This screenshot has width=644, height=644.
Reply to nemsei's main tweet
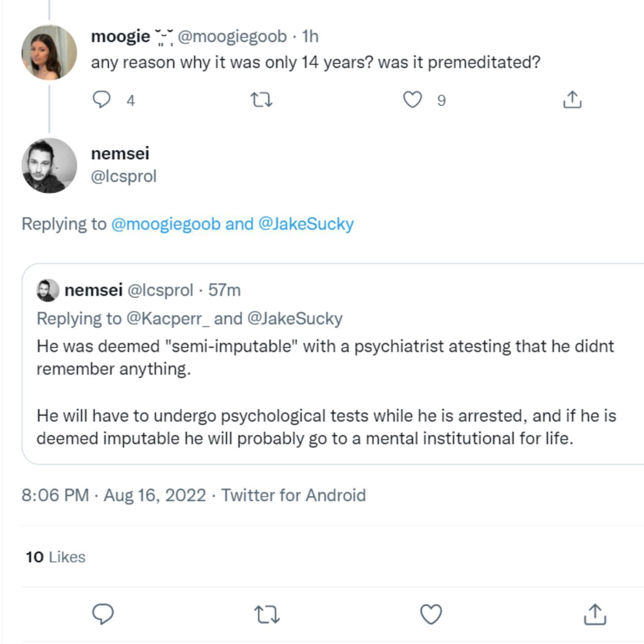click(103, 614)
